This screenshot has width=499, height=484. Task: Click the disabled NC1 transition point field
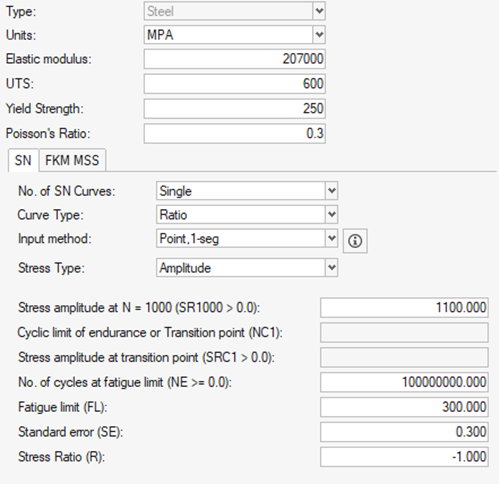pyautogui.click(x=404, y=332)
